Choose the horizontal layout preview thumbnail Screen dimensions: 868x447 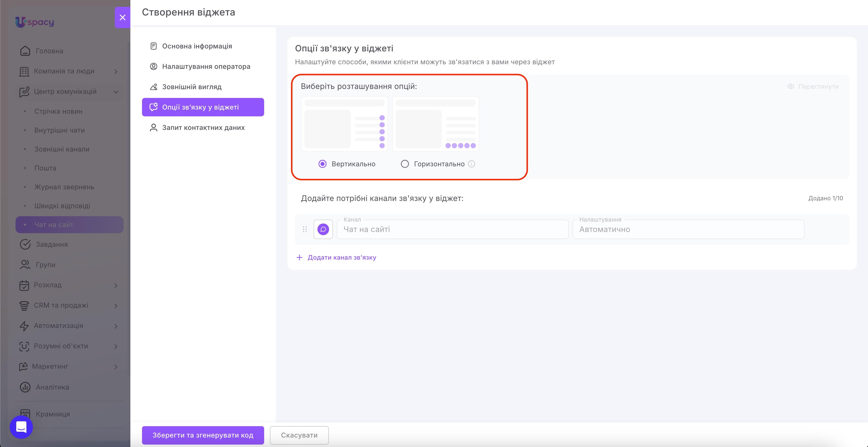coord(435,124)
